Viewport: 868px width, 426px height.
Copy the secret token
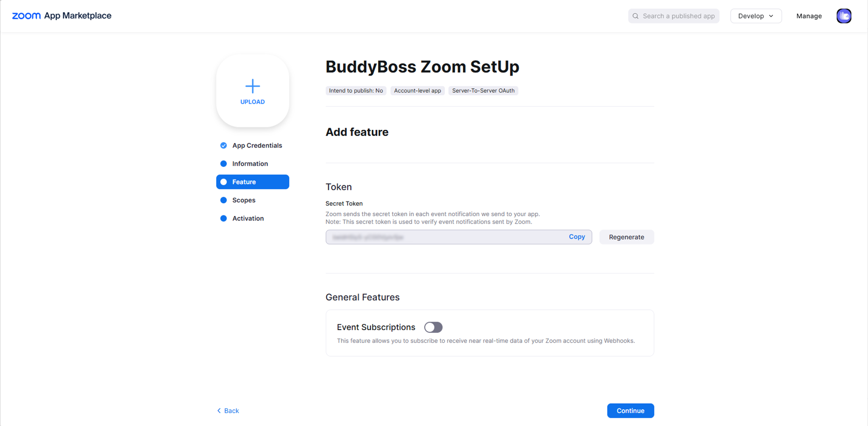pos(577,237)
